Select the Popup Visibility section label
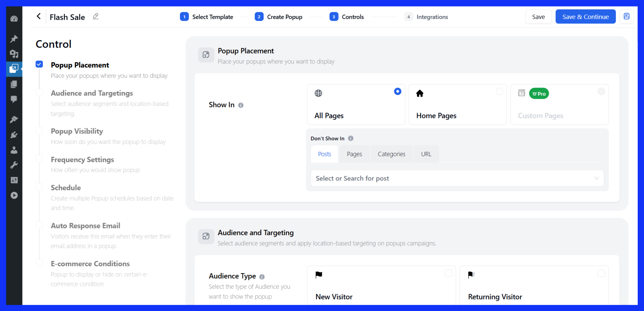The width and height of the screenshot is (644, 311). tap(77, 131)
